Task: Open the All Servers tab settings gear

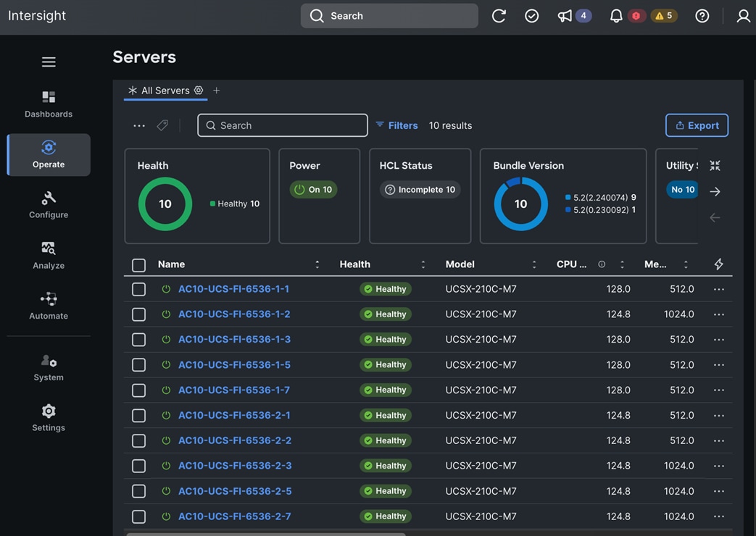Action: click(199, 90)
